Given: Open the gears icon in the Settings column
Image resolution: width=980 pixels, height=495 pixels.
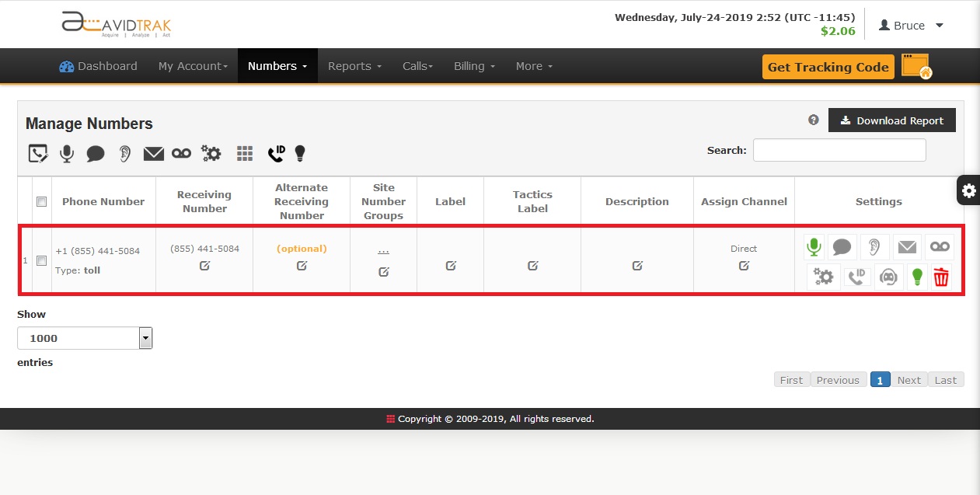Looking at the screenshot, I should click(823, 277).
